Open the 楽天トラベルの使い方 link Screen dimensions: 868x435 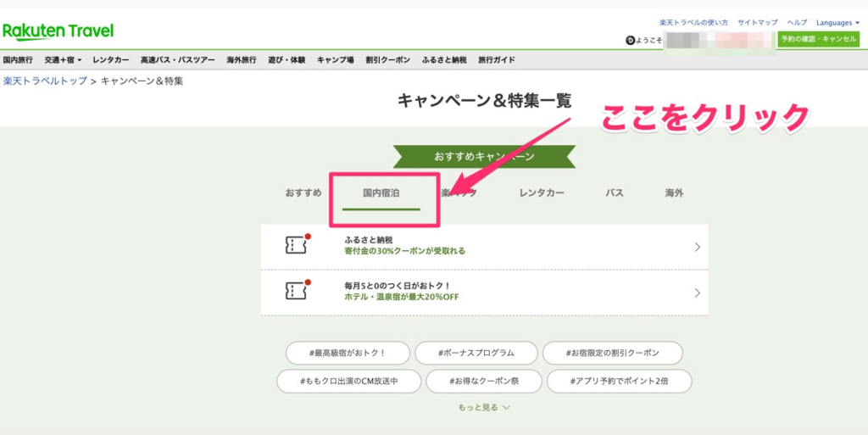[x=693, y=22]
